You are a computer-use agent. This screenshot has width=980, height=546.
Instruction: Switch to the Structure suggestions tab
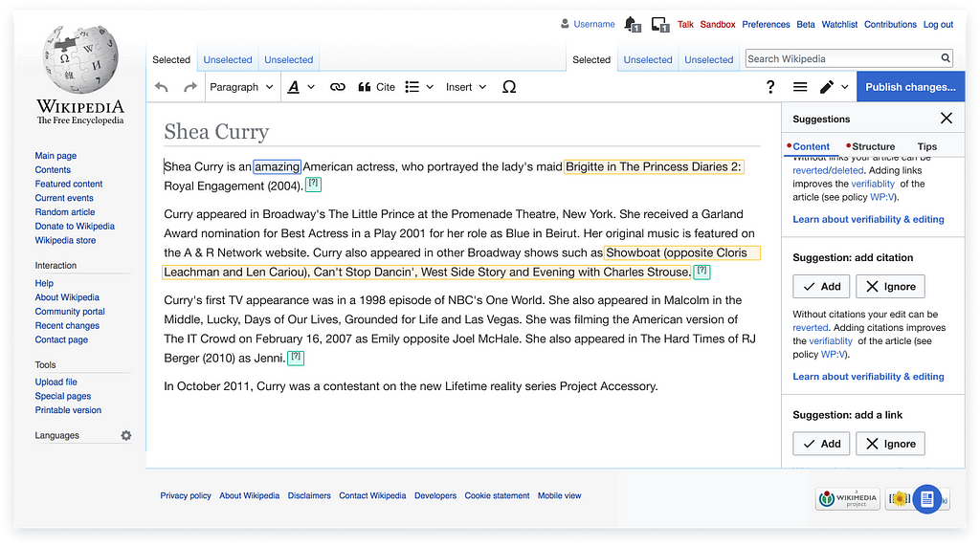(873, 146)
